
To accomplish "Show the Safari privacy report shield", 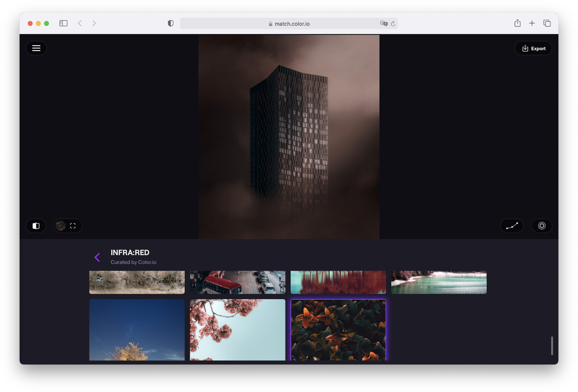I will tap(170, 23).
